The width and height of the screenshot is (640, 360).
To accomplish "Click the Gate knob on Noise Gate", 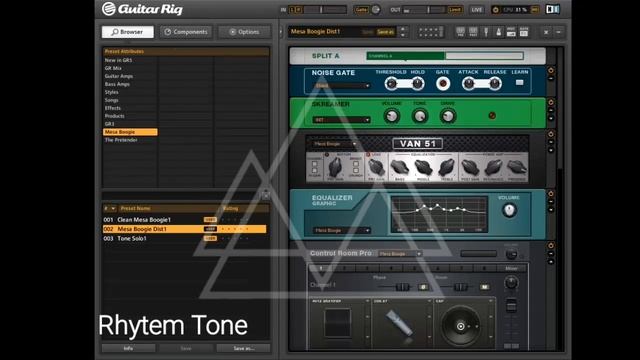I will point(443,84).
